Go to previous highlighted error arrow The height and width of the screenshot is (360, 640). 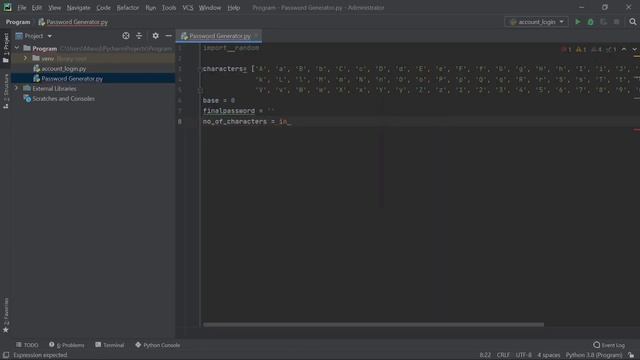point(624,49)
